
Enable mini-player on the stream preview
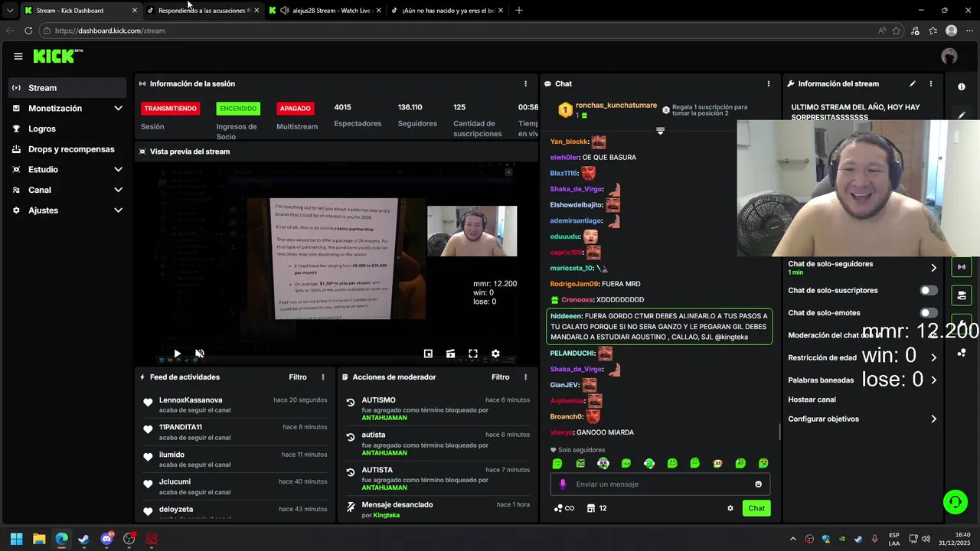(x=428, y=354)
